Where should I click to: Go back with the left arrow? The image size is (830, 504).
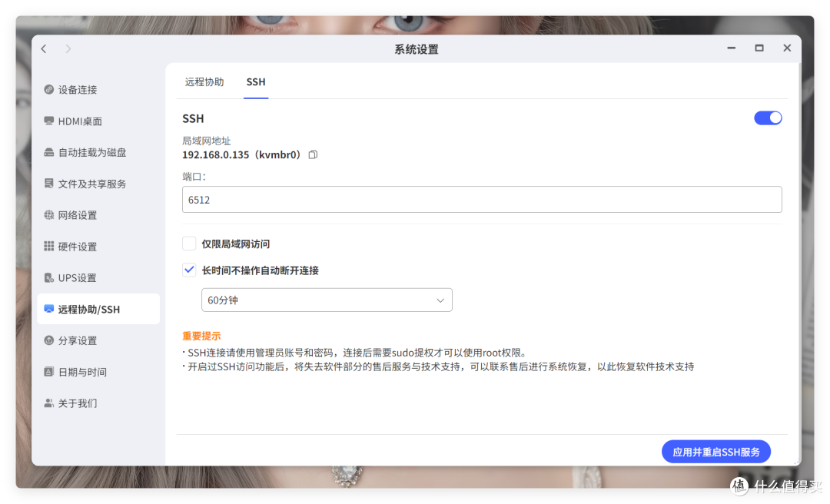pos(44,48)
